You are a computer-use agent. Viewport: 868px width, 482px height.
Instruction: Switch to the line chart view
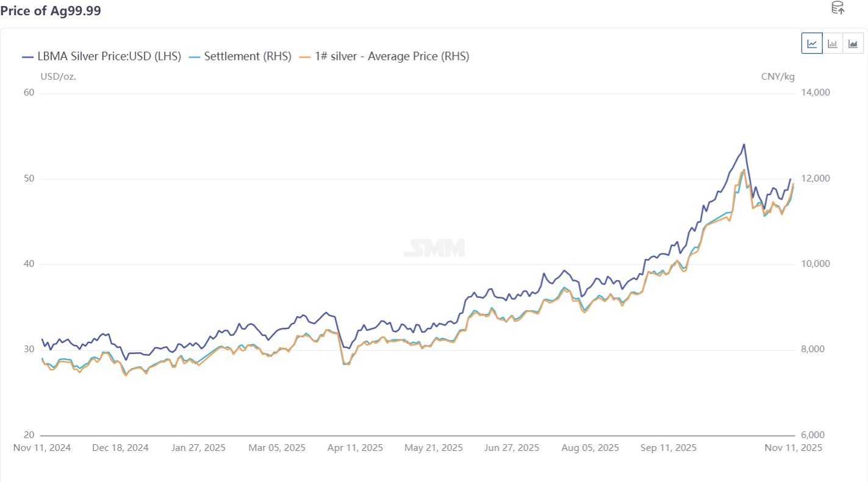coord(812,43)
